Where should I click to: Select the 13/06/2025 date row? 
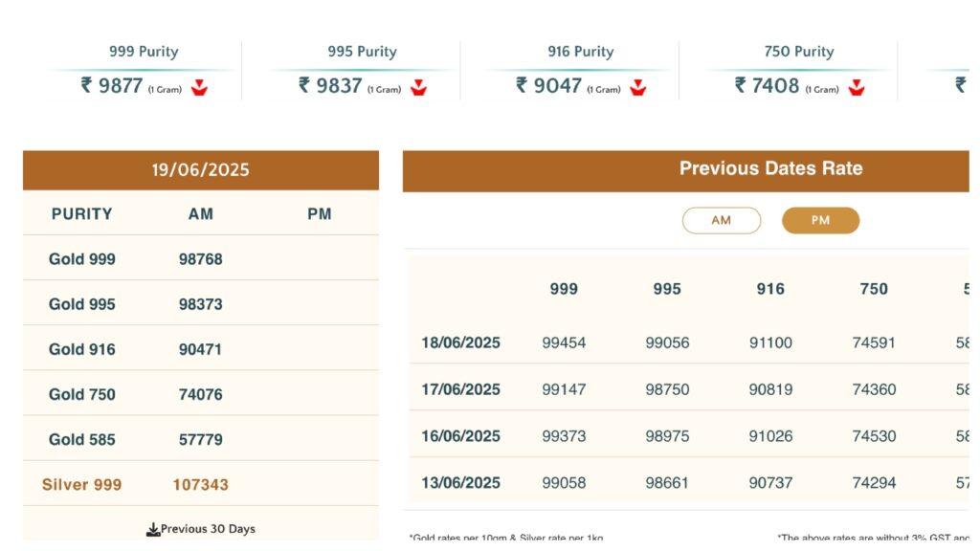point(460,482)
